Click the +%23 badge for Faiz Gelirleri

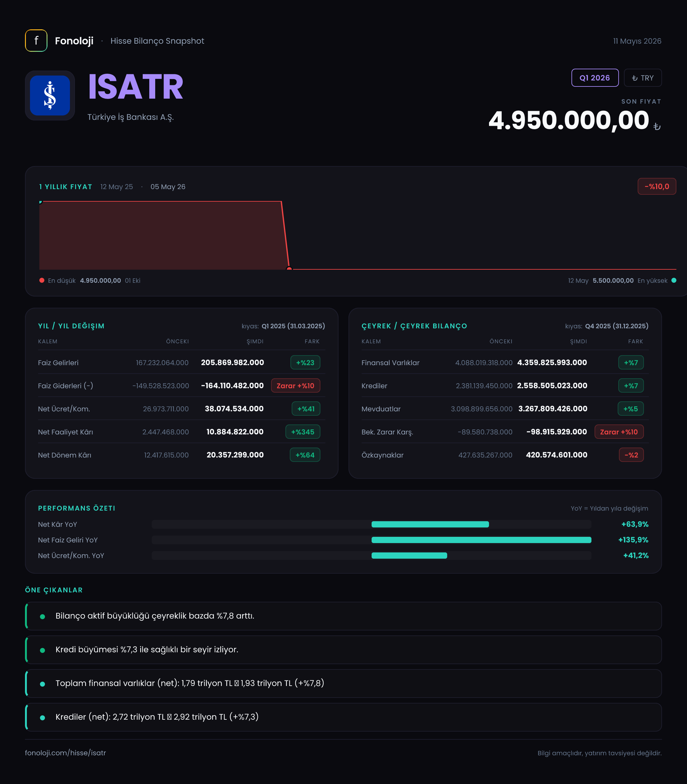click(305, 362)
